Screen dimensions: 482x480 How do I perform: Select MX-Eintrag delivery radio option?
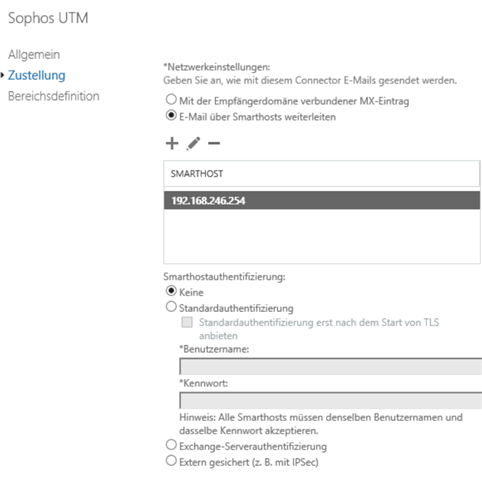(x=171, y=99)
